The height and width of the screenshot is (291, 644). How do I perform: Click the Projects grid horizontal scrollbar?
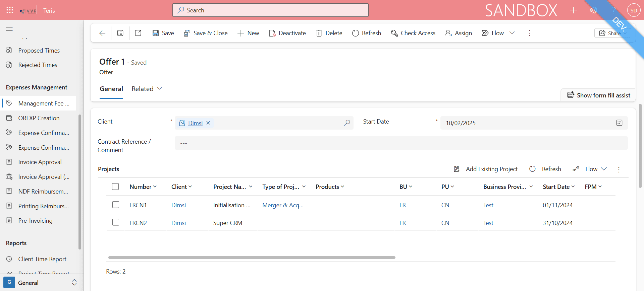tap(252, 258)
